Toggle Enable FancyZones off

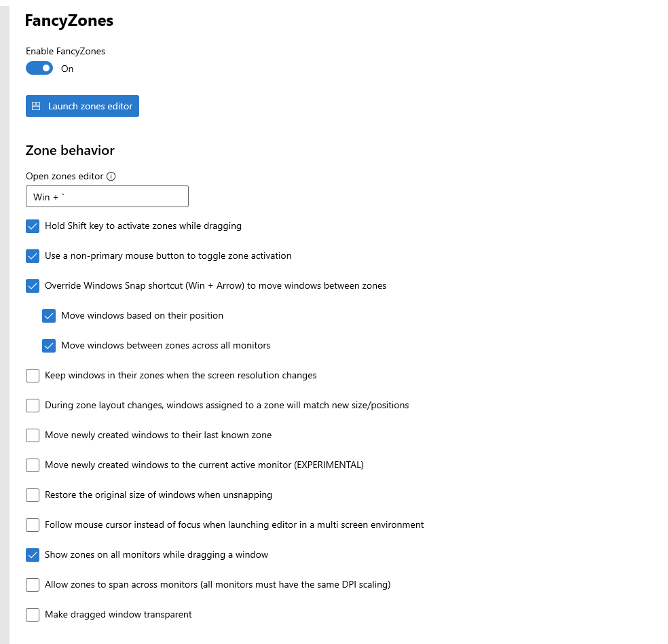point(39,68)
